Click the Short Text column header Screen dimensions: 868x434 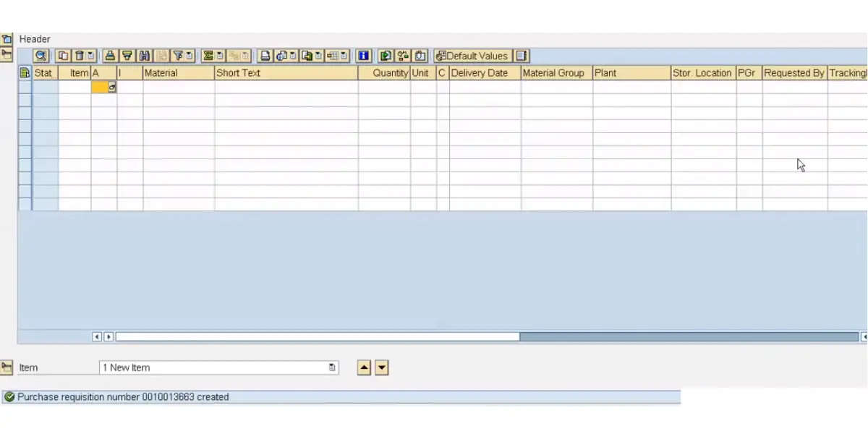coord(286,73)
